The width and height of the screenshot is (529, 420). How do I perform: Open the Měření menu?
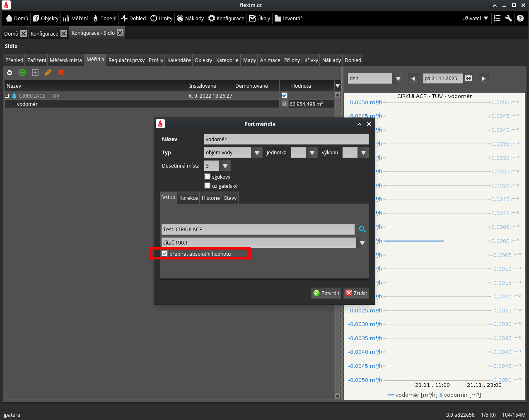[75, 18]
